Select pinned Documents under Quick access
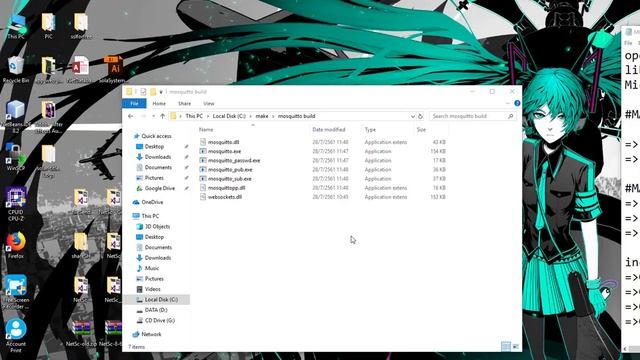 pyautogui.click(x=158, y=167)
